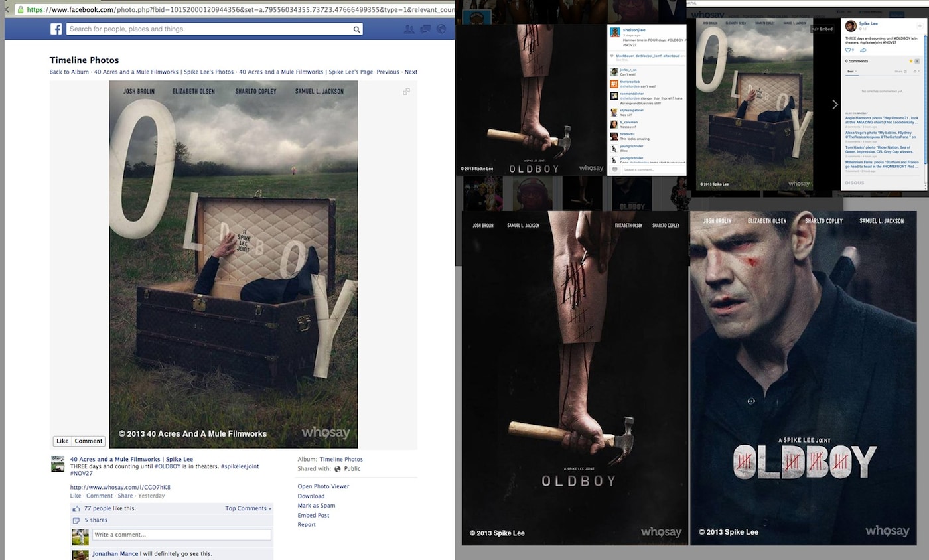Click the Facebook 'f' logo

coord(56,29)
